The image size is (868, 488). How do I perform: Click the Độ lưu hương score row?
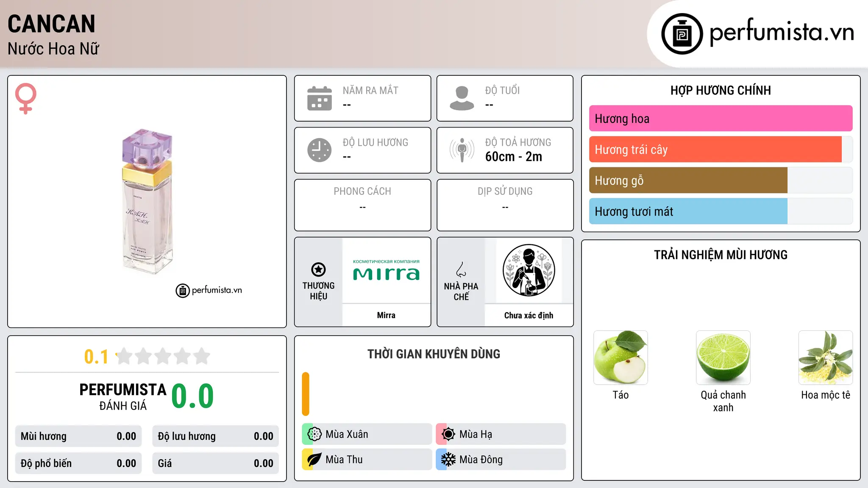[x=215, y=436]
